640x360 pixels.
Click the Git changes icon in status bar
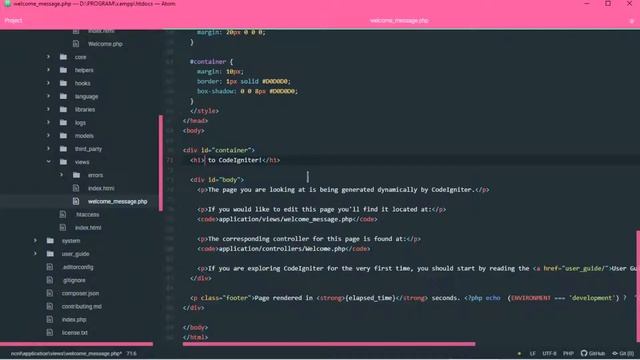click(615, 353)
